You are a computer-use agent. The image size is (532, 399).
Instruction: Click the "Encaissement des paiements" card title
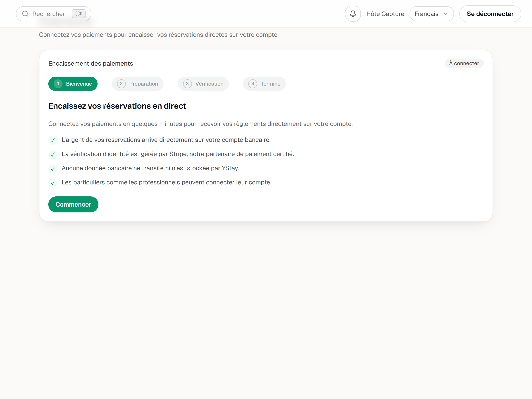(91, 63)
